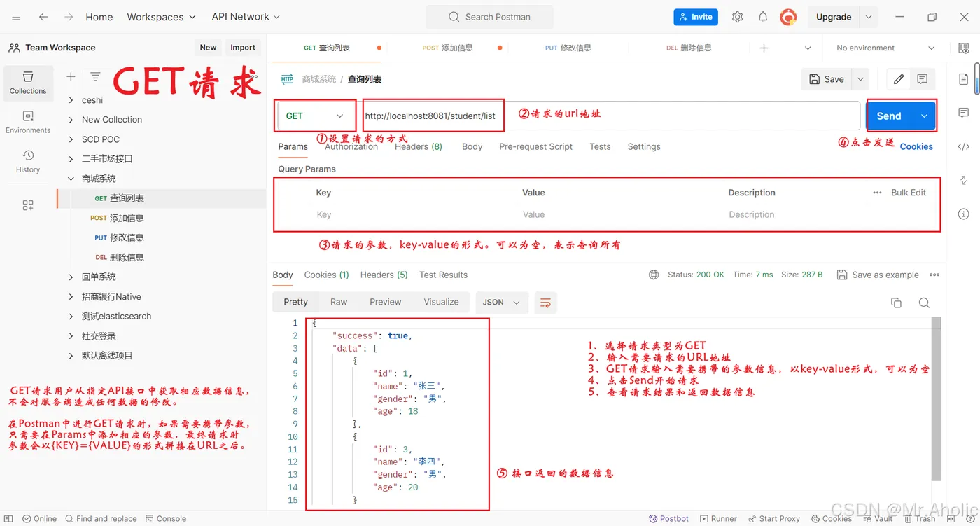This screenshot has width=980, height=526.
Task: Switch to the DEL 删除信息 tab
Action: point(689,48)
